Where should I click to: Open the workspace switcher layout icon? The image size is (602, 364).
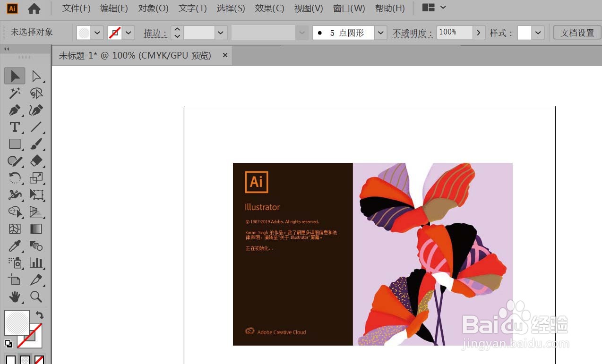[429, 8]
